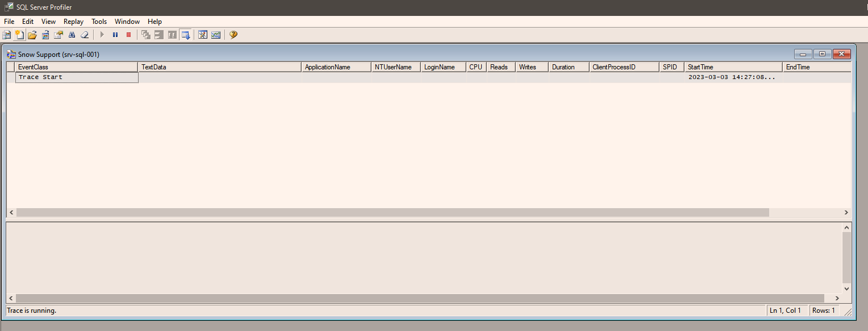
Task: Click the Help question mark icon
Action: pyautogui.click(x=233, y=35)
